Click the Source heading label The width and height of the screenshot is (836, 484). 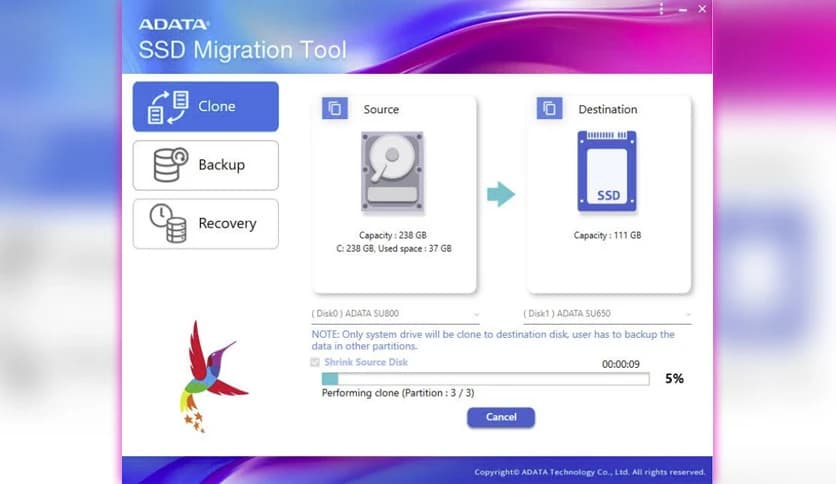[381, 109]
